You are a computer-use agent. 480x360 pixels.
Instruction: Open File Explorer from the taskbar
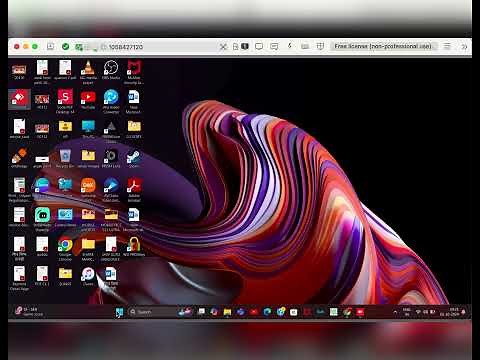[227, 312]
